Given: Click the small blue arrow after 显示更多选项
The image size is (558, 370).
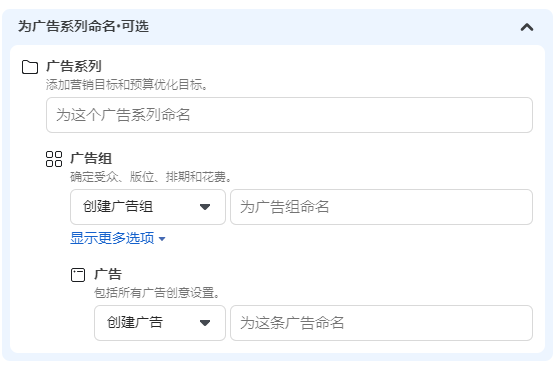Looking at the screenshot, I should [162, 239].
